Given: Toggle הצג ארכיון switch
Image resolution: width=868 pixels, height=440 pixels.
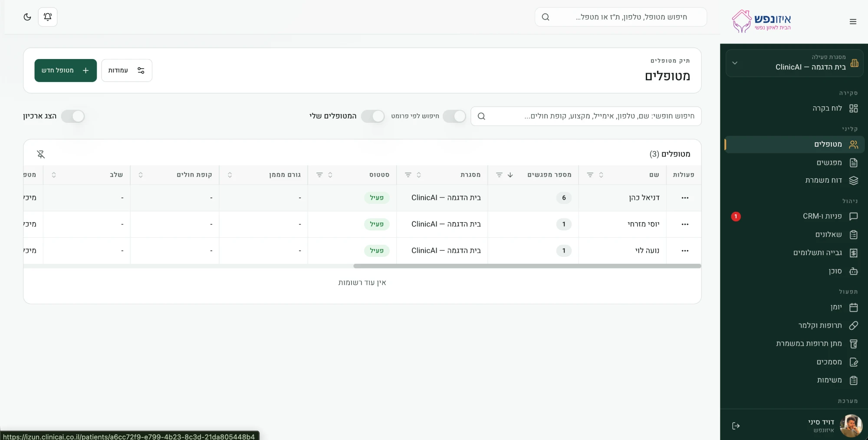Looking at the screenshot, I should tap(73, 116).
